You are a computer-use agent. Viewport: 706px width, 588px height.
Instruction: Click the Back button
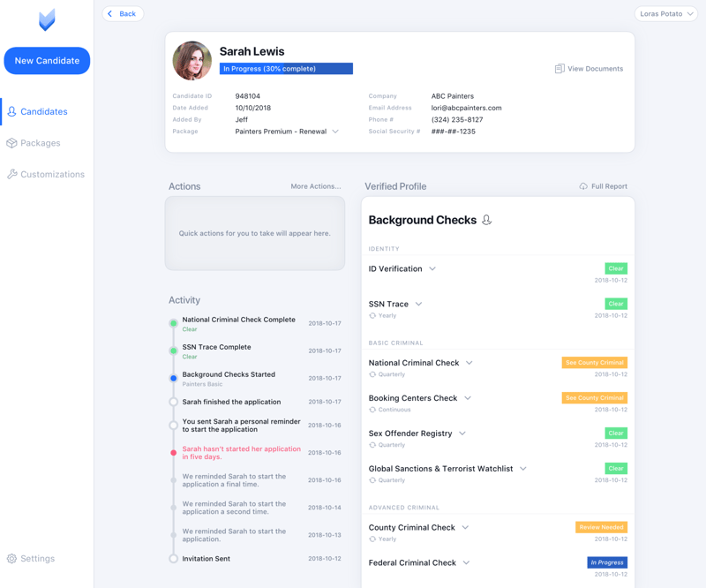[123, 13]
